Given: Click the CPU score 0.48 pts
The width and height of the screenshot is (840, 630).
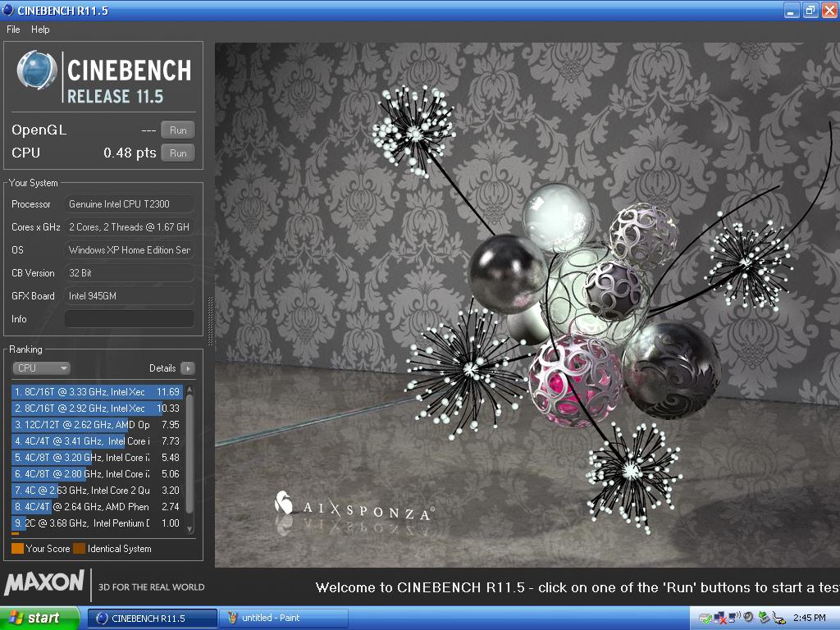Looking at the screenshot, I should (130, 153).
